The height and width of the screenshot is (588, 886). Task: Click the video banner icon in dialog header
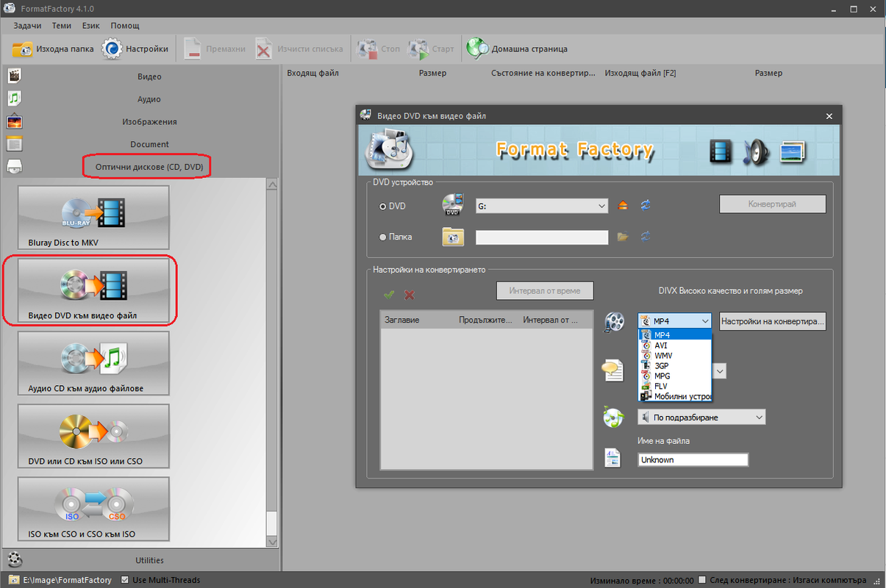click(x=721, y=151)
